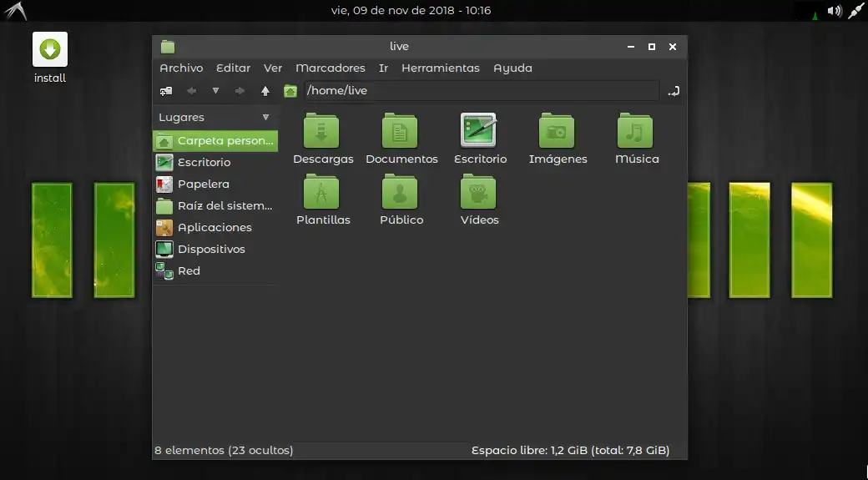
Task: Maximize the live window
Action: tap(652, 47)
